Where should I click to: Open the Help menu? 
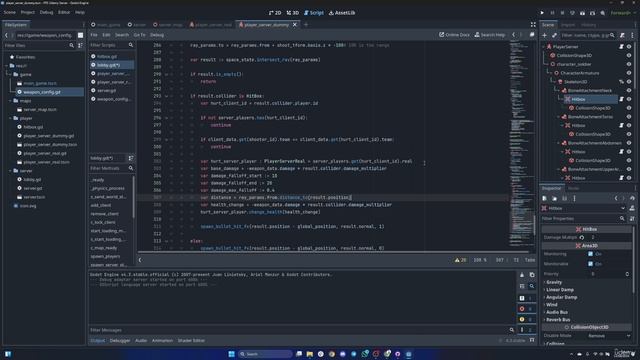(80, 12)
